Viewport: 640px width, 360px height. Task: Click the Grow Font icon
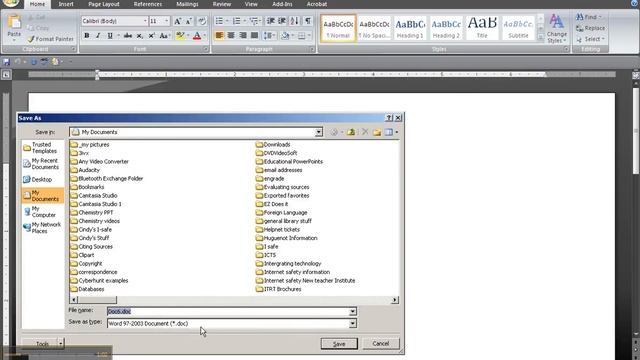pos(178,21)
